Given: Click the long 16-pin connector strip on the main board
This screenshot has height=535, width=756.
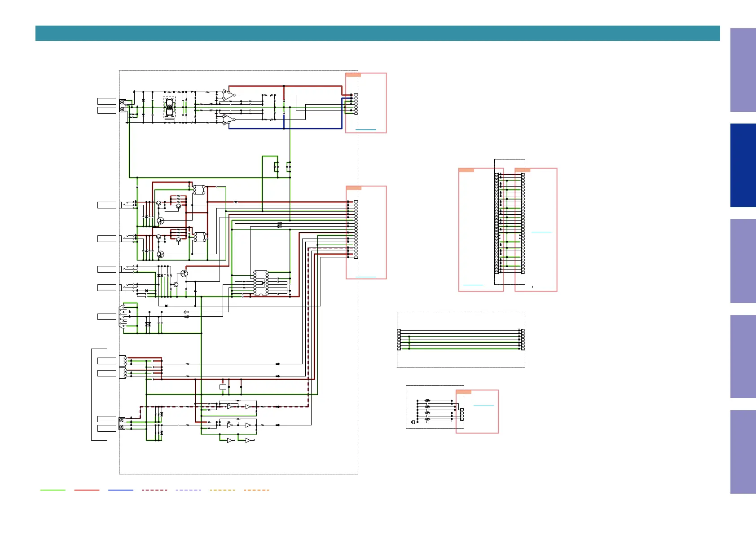Looking at the screenshot, I should pos(356,230).
